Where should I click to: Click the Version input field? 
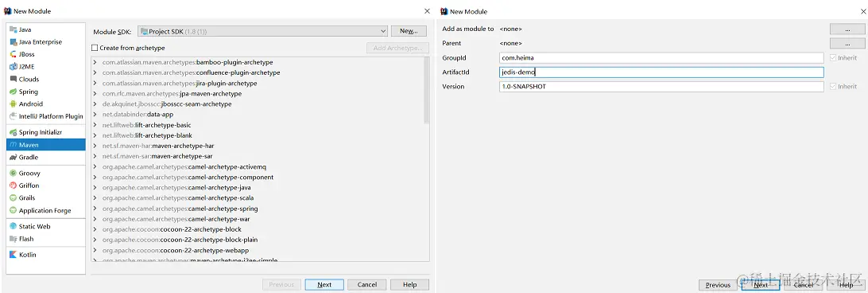point(661,87)
